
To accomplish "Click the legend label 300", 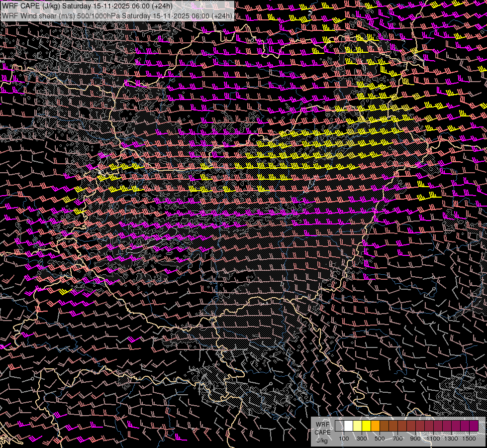I will tap(362, 439).
